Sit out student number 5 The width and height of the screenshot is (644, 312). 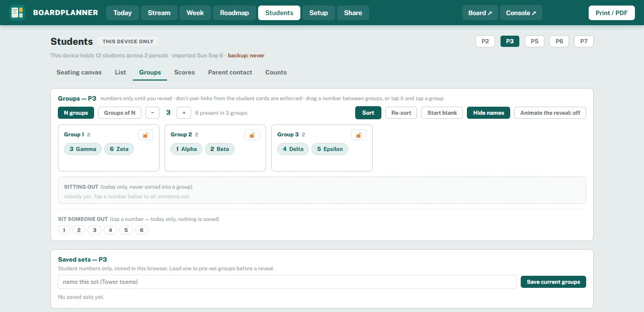click(126, 230)
